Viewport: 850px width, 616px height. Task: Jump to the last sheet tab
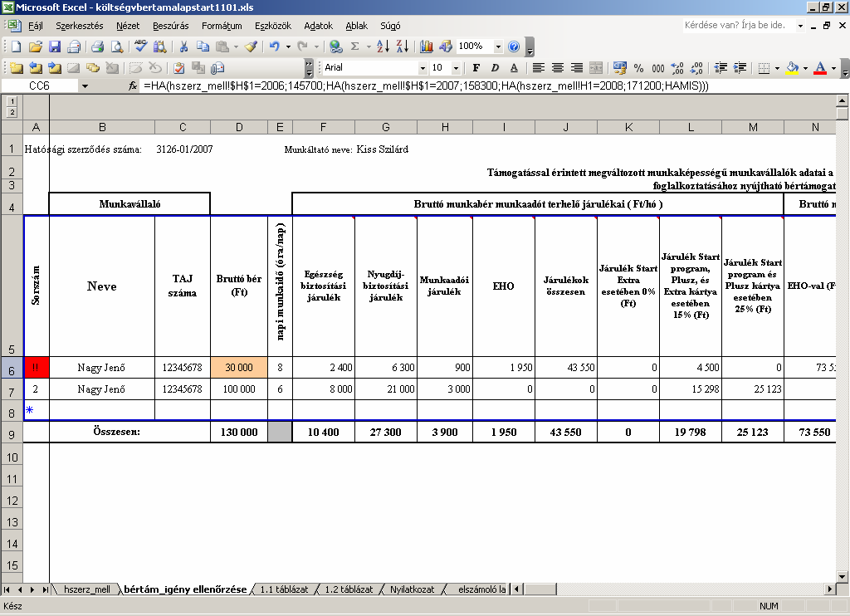(46, 589)
